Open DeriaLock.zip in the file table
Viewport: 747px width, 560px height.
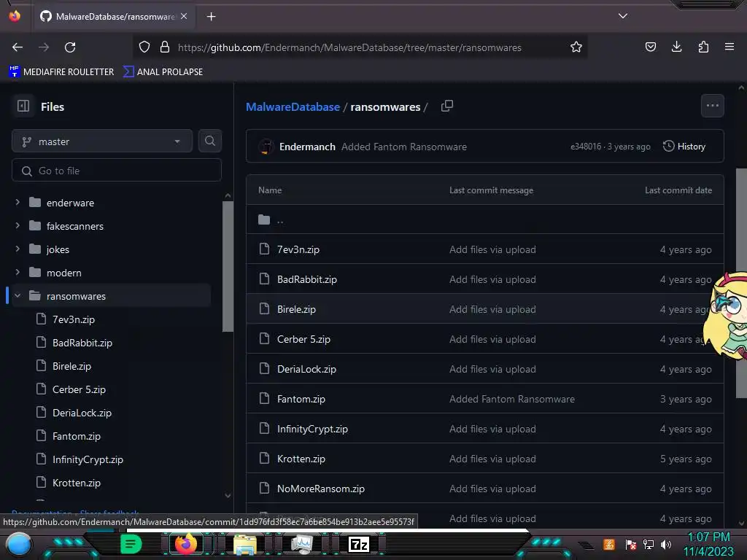tap(306, 370)
